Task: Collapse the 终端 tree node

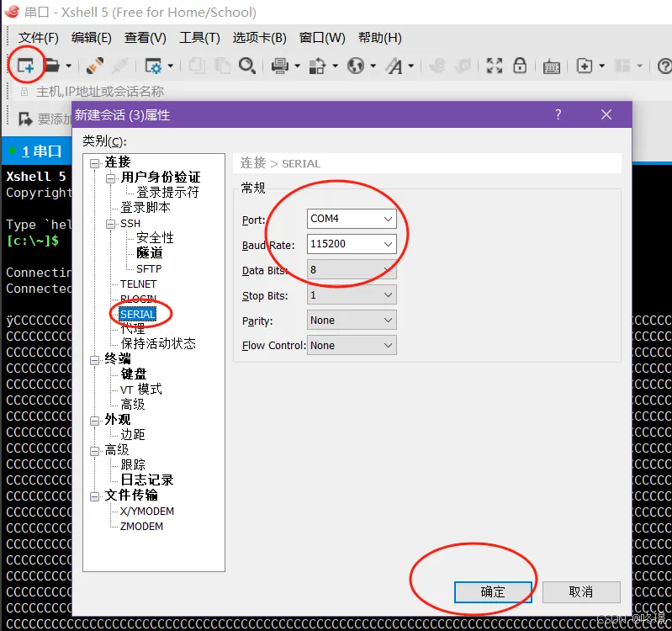Action: (x=94, y=360)
